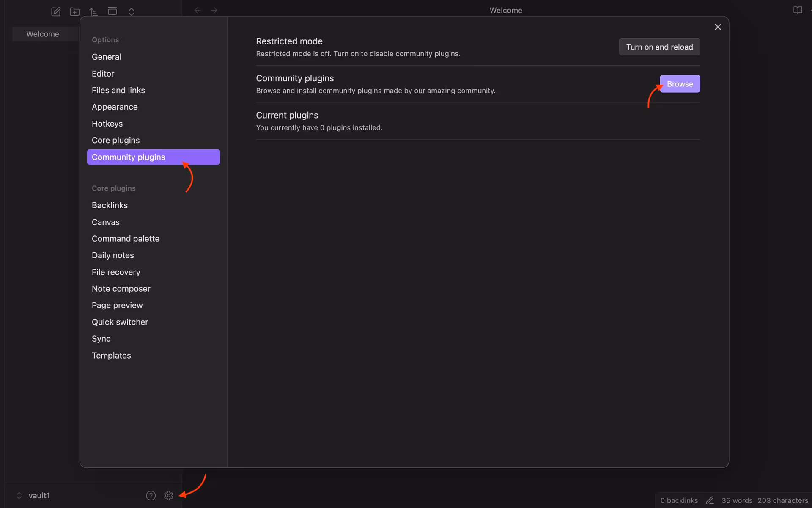Turn on Restricted mode and reload
This screenshot has width=812, height=508.
click(x=659, y=47)
